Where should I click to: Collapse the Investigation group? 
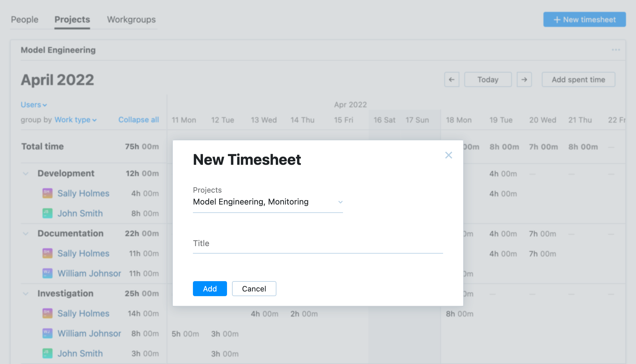click(x=25, y=294)
